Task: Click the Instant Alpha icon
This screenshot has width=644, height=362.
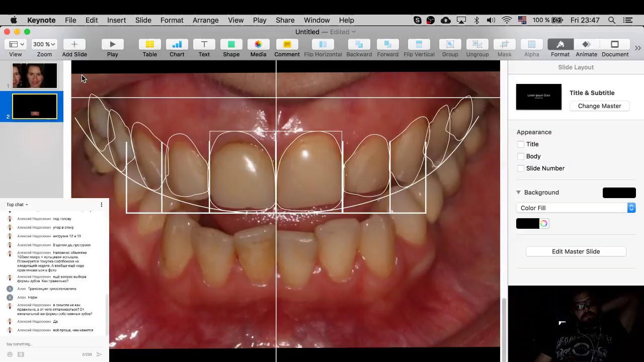Action: pos(531,44)
